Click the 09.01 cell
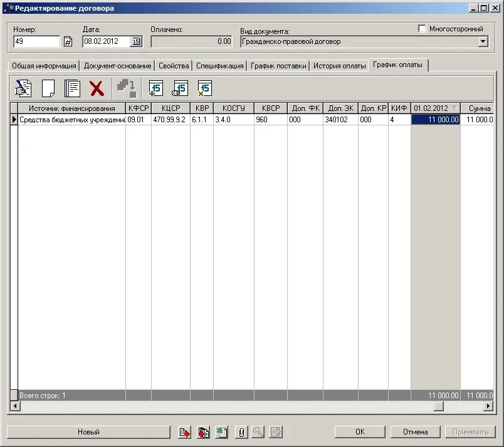 [139, 120]
